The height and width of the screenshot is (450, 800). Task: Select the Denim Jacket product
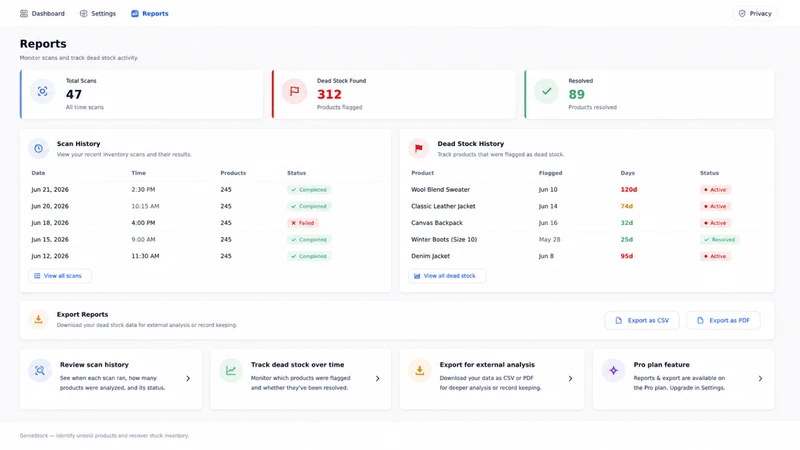point(431,257)
